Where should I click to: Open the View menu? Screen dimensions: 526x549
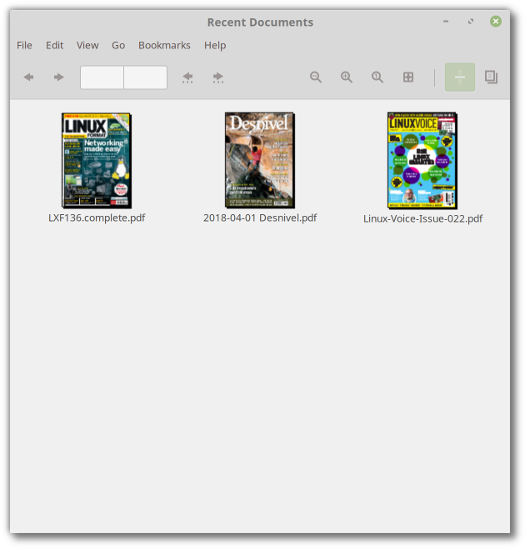(88, 46)
